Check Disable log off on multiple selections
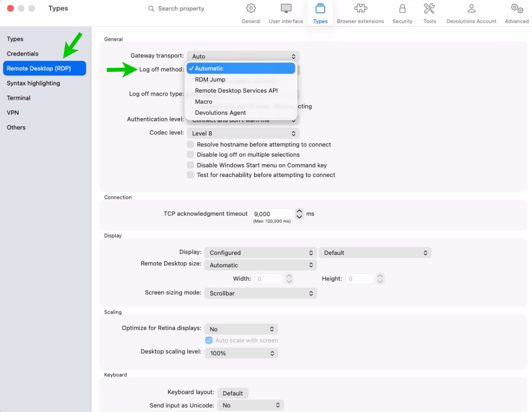The height and width of the screenshot is (412, 532). coord(191,155)
